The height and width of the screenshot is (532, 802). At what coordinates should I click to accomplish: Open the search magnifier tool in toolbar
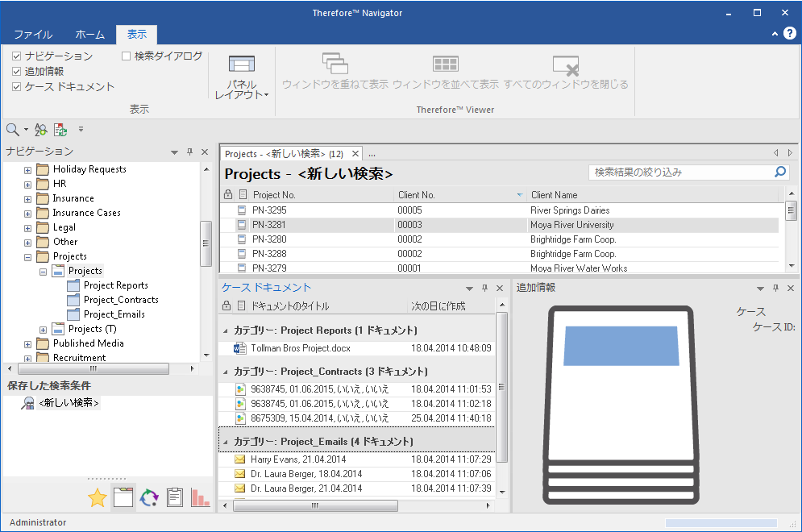tap(13, 130)
